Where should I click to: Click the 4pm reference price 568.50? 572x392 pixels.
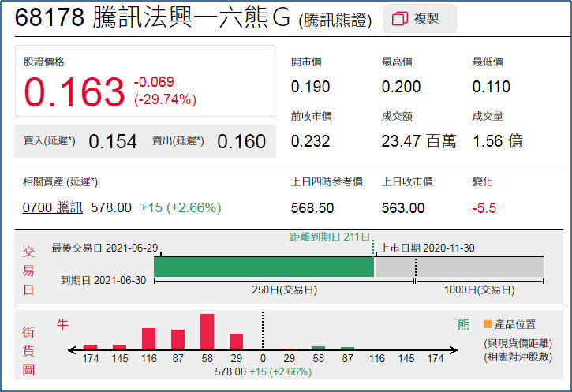click(x=312, y=208)
